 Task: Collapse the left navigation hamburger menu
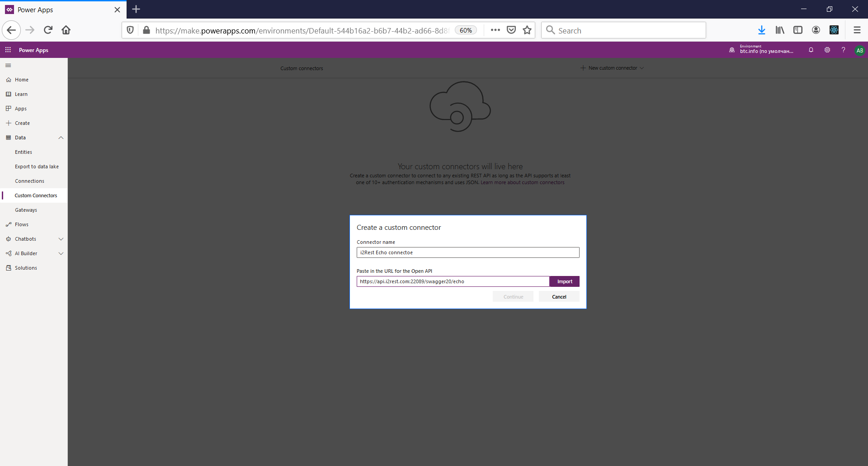8,66
